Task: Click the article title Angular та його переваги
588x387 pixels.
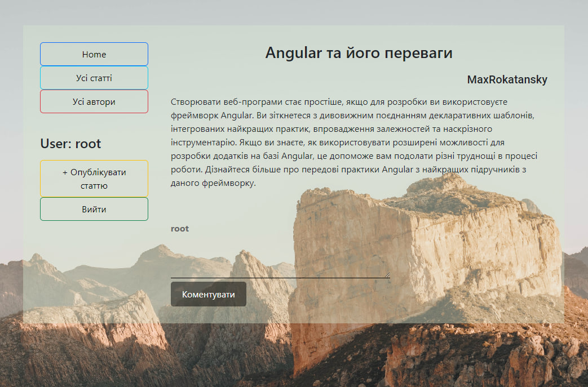Action: pyautogui.click(x=359, y=53)
